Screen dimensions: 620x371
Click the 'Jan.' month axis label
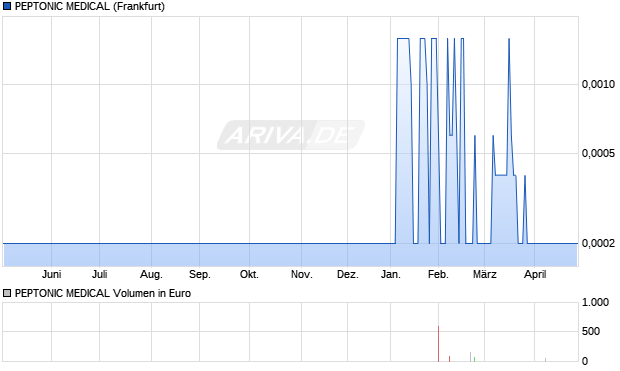point(391,274)
